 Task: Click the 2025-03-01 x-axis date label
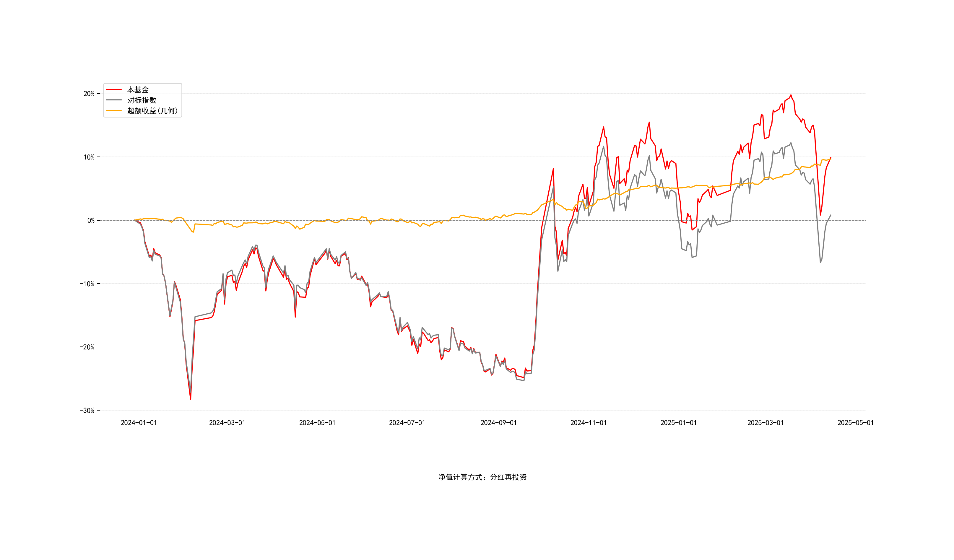[x=765, y=423]
